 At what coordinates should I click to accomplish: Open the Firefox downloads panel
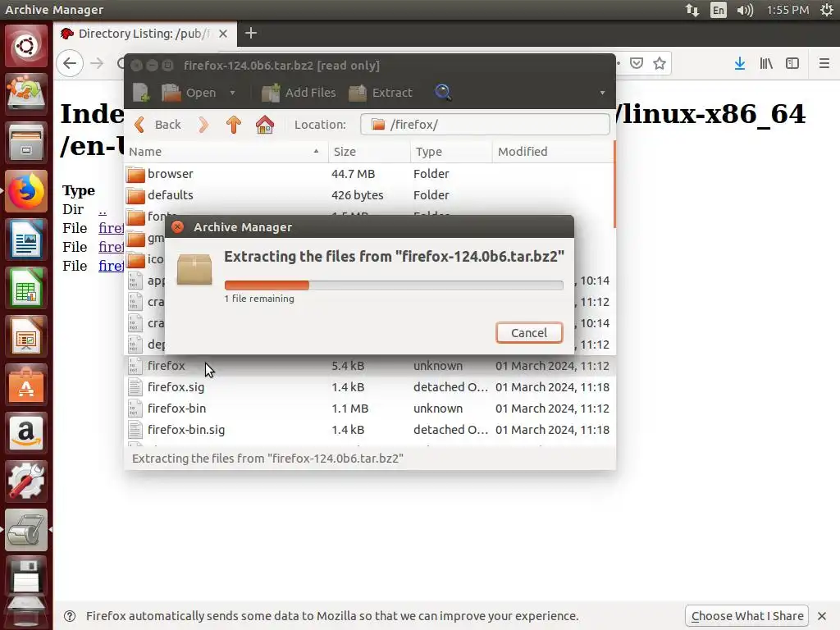coord(739,63)
